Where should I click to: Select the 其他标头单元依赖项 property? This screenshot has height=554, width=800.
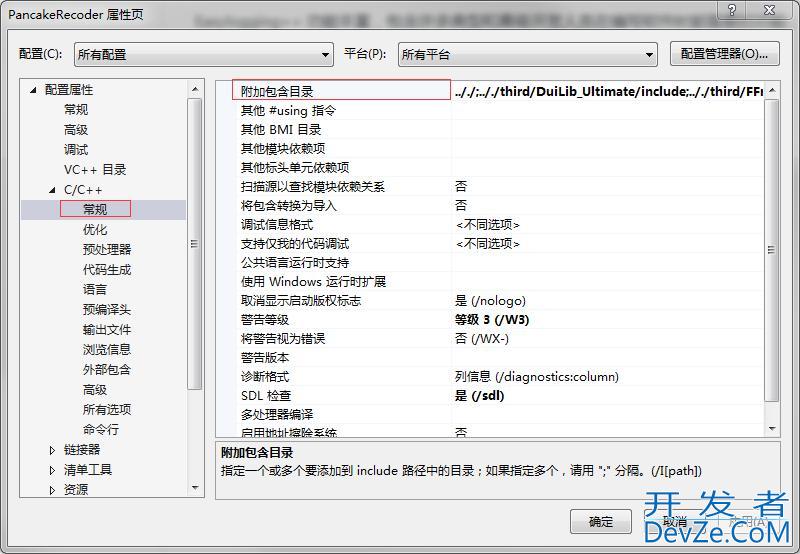[295, 167]
